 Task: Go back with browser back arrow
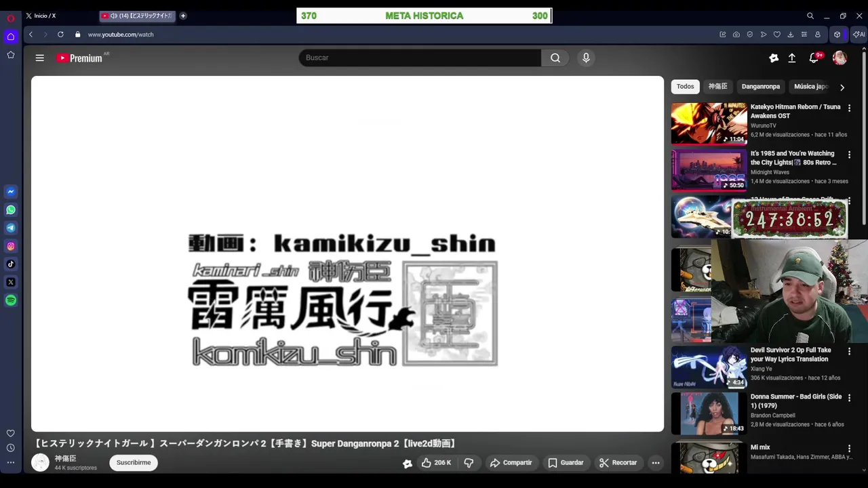[x=31, y=35]
